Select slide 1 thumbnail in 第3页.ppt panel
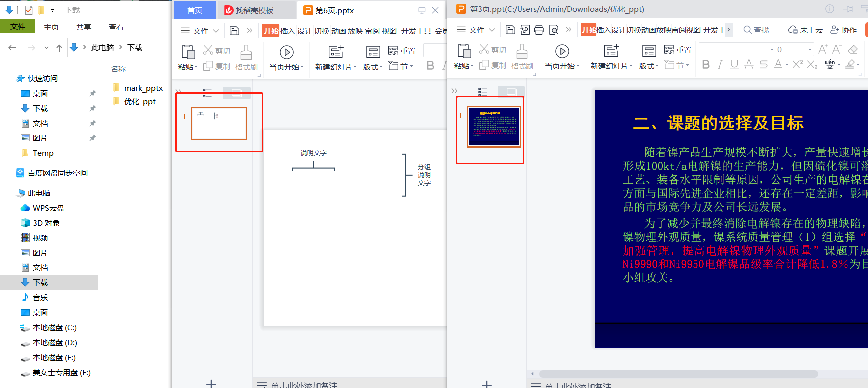Image resolution: width=868 pixels, height=388 pixels. coord(494,127)
